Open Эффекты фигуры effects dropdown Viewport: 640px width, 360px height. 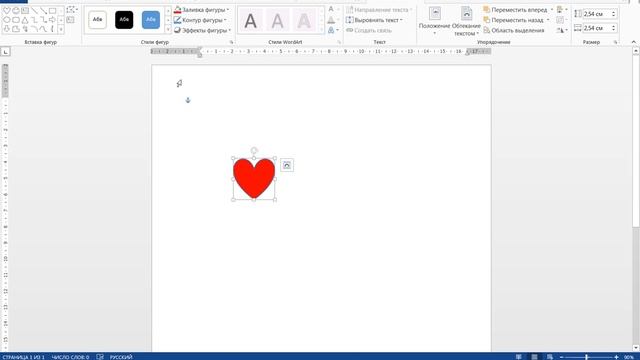pyautogui.click(x=203, y=30)
